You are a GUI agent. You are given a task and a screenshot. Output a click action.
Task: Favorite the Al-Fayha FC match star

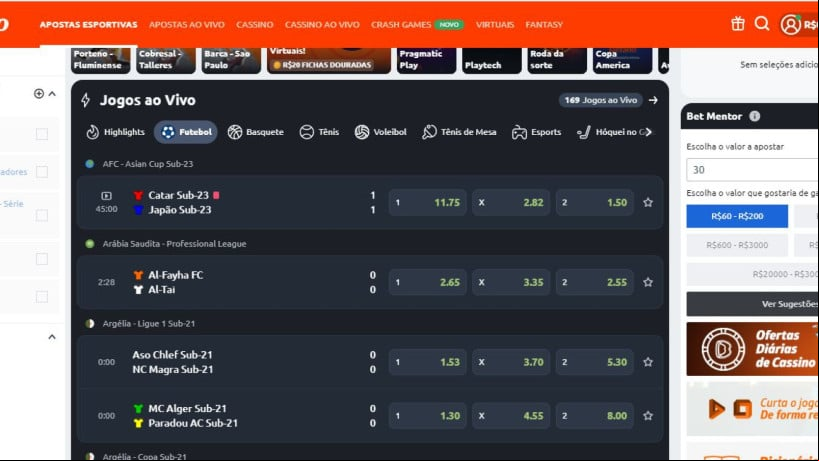648,282
